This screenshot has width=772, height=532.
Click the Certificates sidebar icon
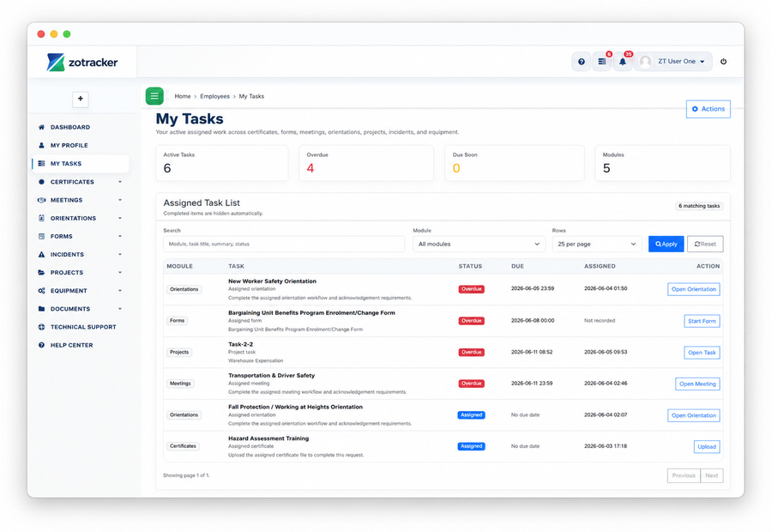pyautogui.click(x=41, y=182)
